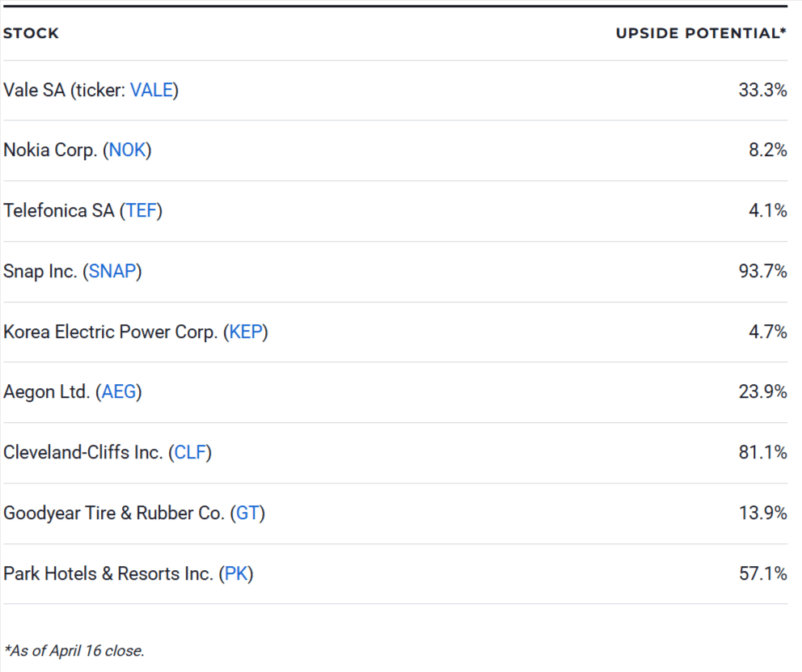Viewport: 802px width, 672px height.
Task: Select the 4.1% Telefonica upside value
Action: coord(767,211)
